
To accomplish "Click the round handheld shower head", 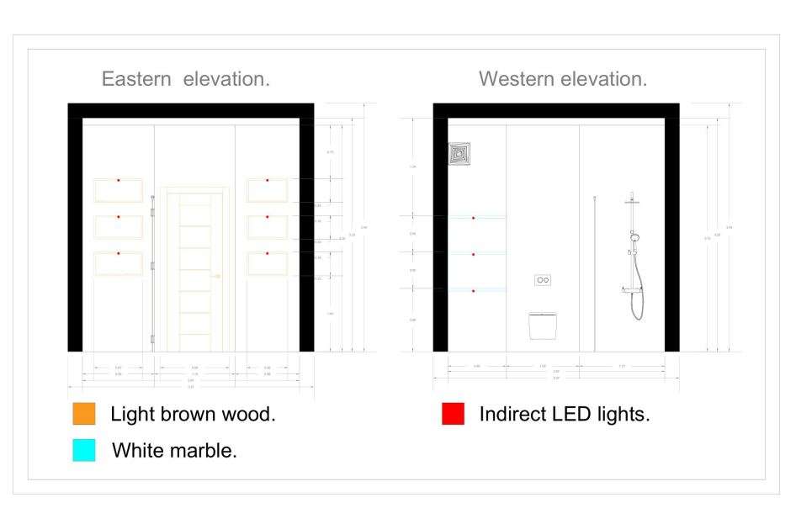I will coord(637,237).
